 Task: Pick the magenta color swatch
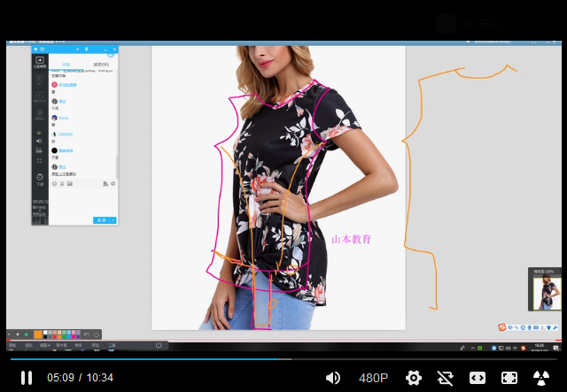pyautogui.click(x=74, y=336)
